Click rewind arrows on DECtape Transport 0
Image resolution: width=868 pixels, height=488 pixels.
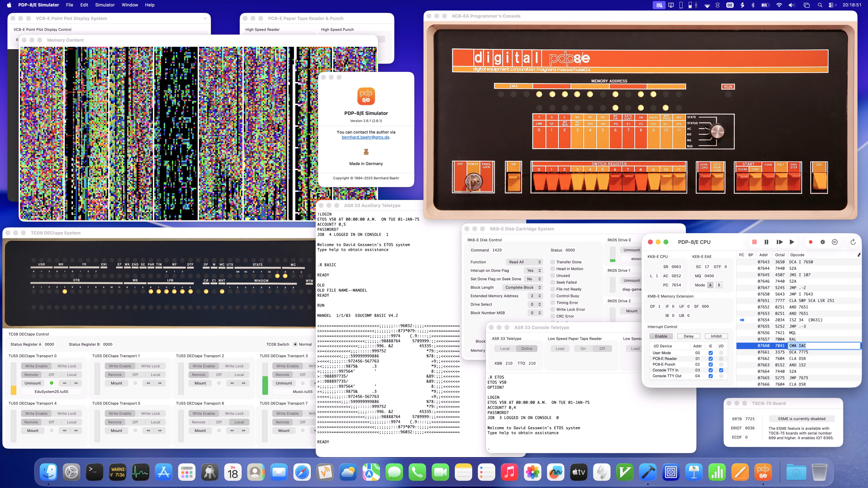point(64,383)
